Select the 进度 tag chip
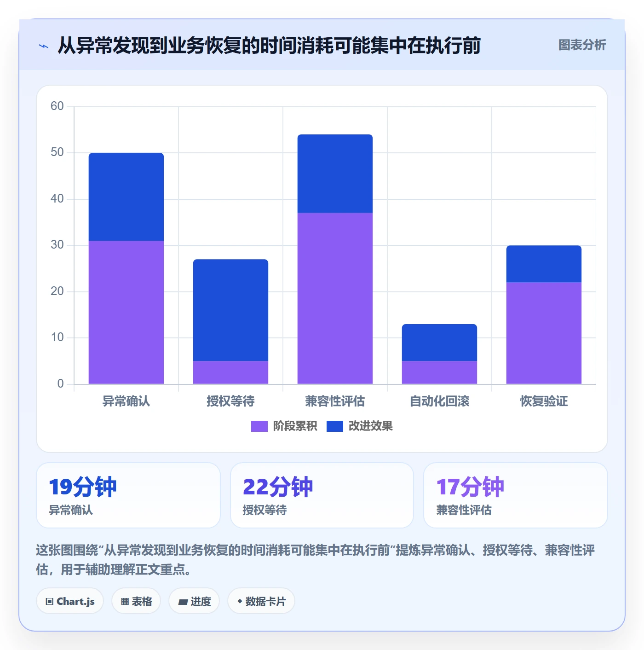Image resolution: width=644 pixels, height=650 pixels. [x=194, y=601]
